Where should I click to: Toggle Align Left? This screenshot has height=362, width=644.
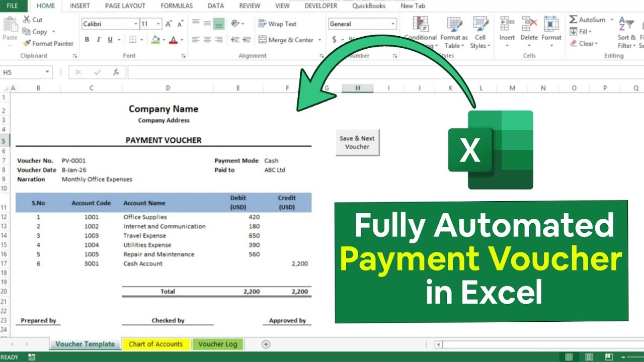(196, 40)
